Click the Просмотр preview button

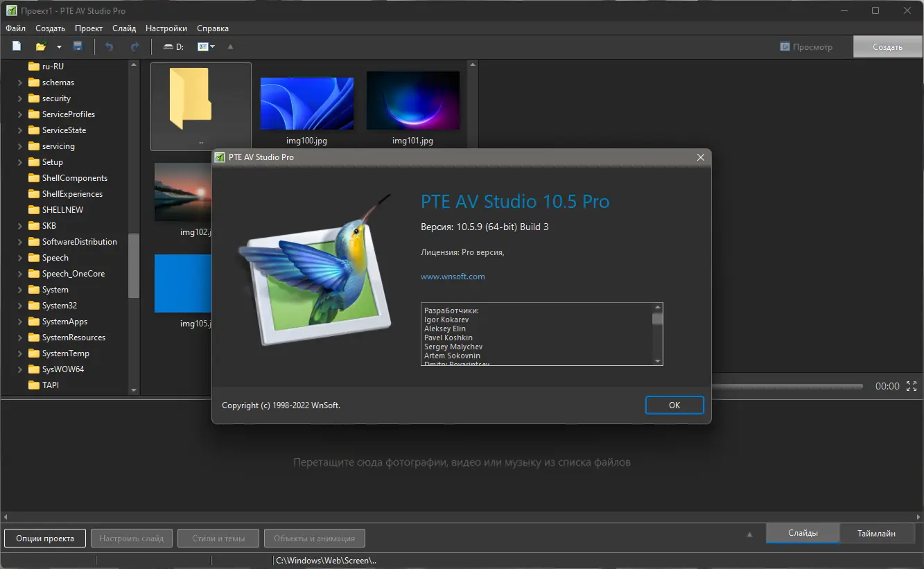[x=806, y=47]
